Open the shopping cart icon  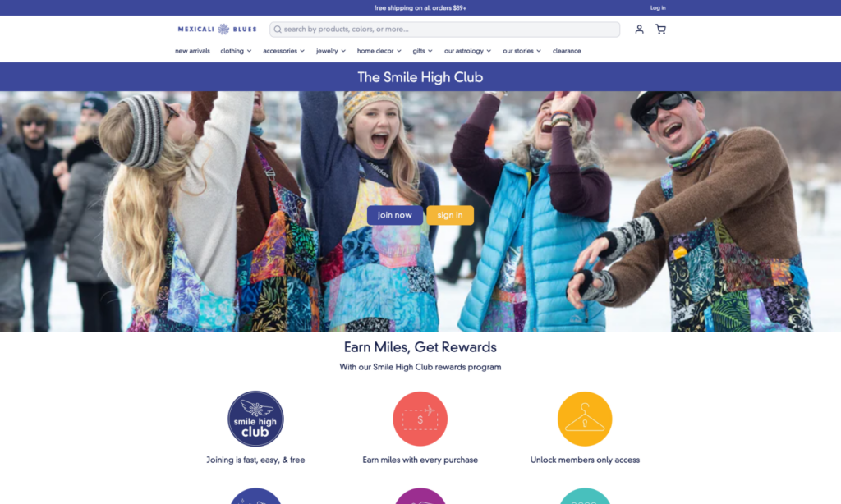pyautogui.click(x=661, y=30)
